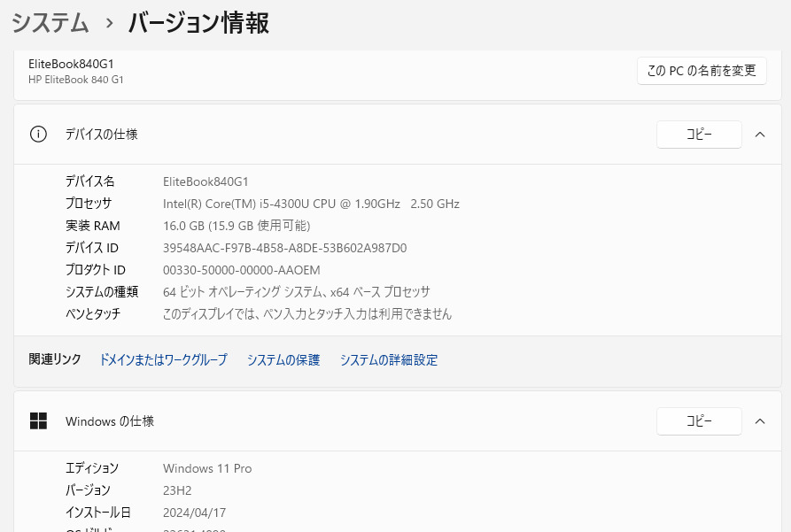Select version value 23H2
Viewport: 791px width, 532px height.
[x=177, y=490]
